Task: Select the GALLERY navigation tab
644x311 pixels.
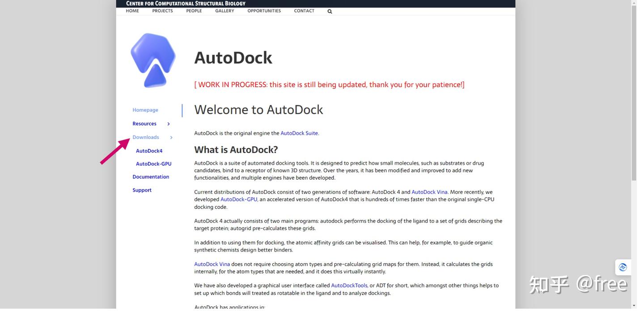Action: coord(224,11)
